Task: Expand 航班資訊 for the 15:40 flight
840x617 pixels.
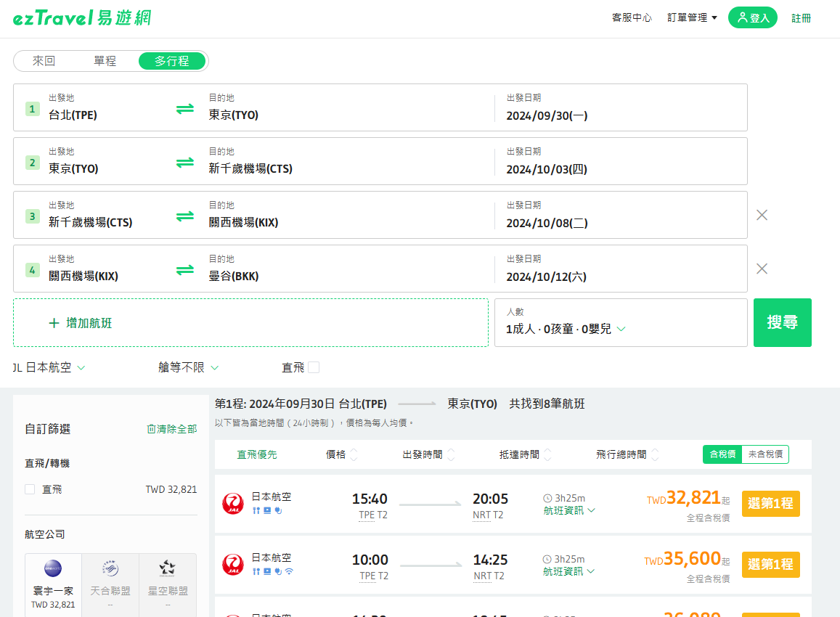Action: pos(569,510)
